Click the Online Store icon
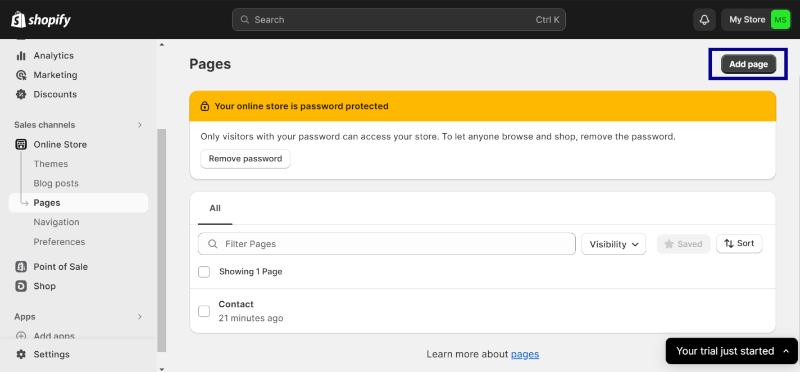 21,144
